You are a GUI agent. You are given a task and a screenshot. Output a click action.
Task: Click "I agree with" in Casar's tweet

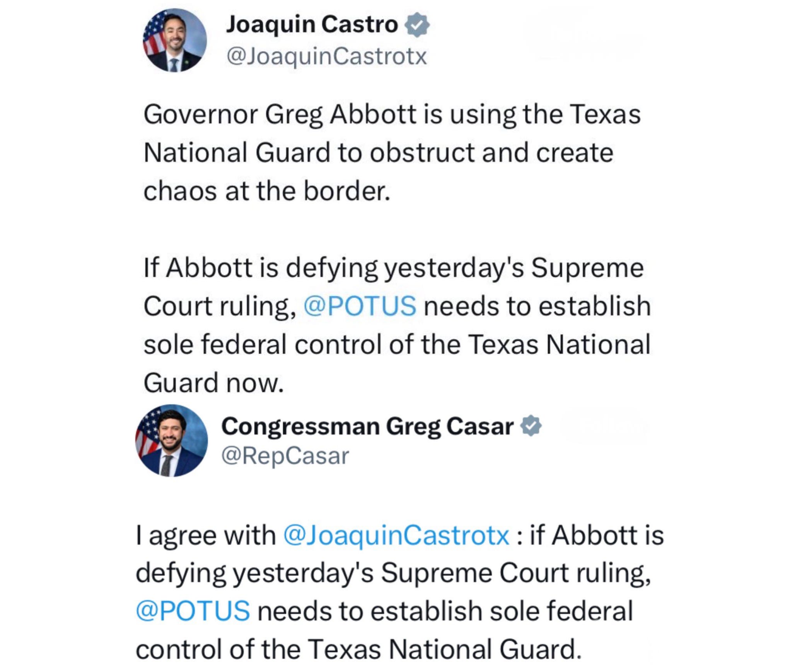[205, 536]
